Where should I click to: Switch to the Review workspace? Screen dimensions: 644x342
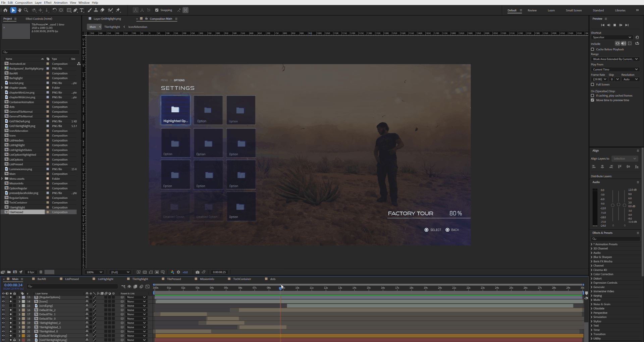pyautogui.click(x=532, y=10)
